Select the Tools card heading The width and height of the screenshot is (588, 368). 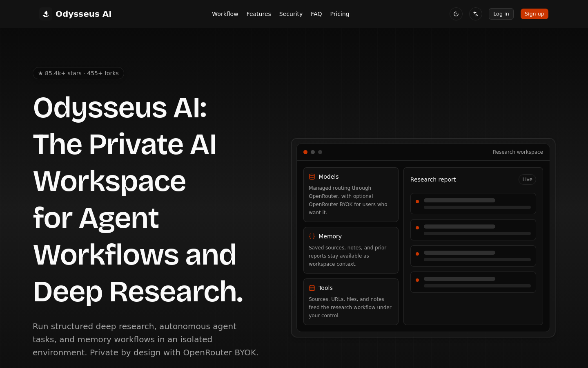click(x=325, y=288)
